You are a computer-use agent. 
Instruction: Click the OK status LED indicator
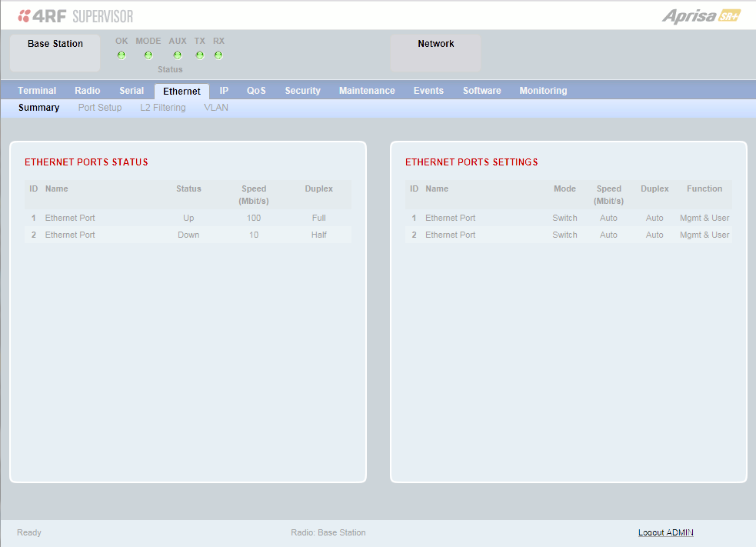pos(122,55)
